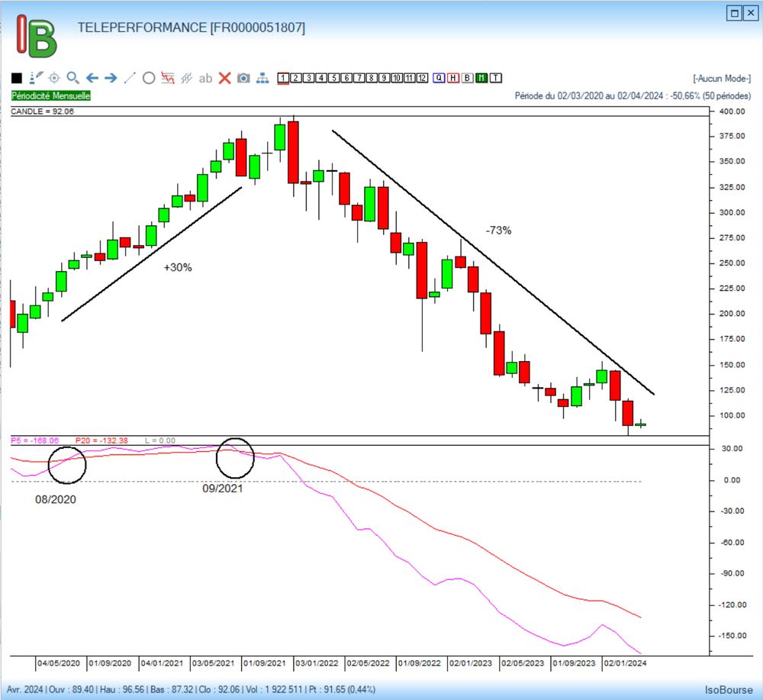Select the paintbrush drawing tool
Viewport: 763px width, 700px height.
click(x=36, y=77)
